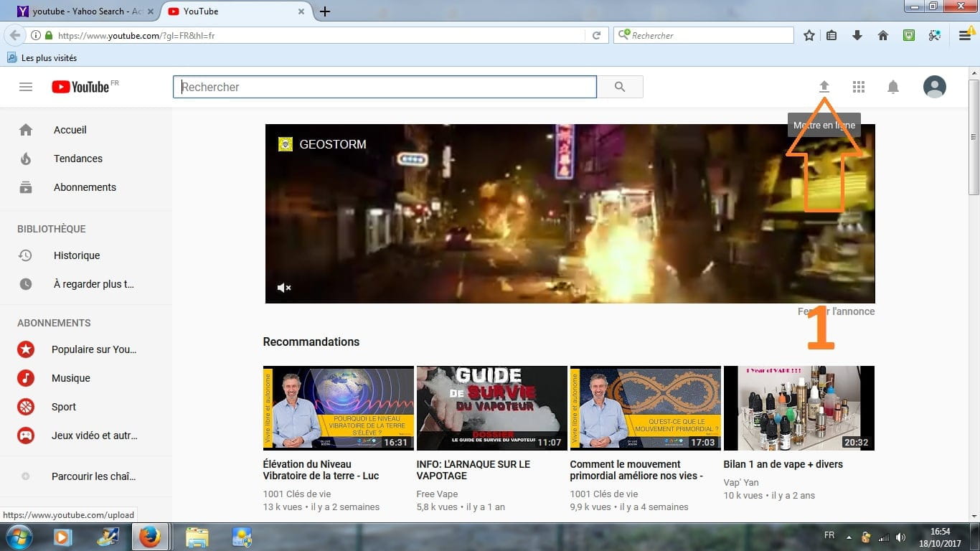This screenshot has width=980, height=551.
Task: Bookmark this page with the star
Action: point(809,35)
